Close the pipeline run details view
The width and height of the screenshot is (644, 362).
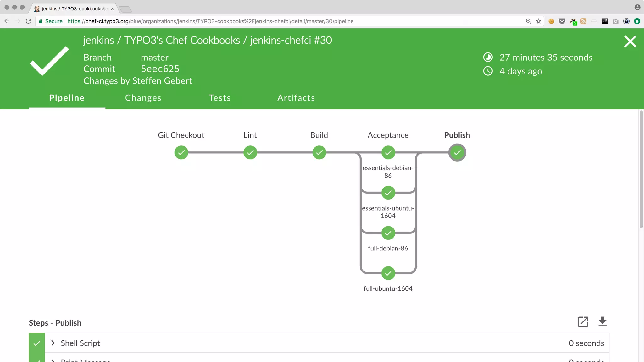pyautogui.click(x=630, y=41)
